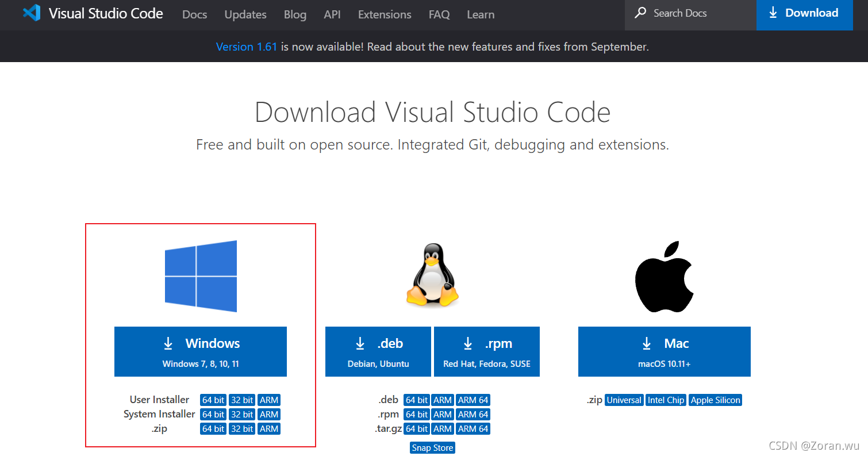
Task: Click the 'Download Visual Studio Code' heading
Action: 433,112
